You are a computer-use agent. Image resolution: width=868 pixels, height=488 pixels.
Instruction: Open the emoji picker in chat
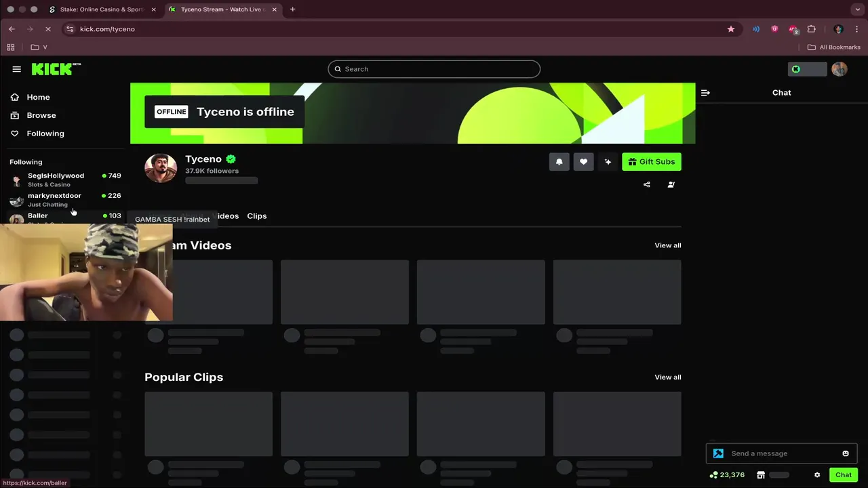point(846,453)
